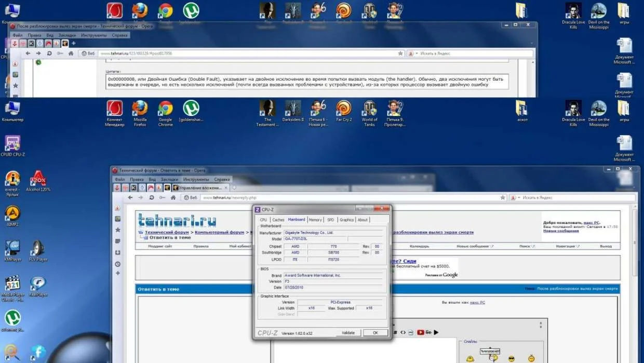The image size is (644, 363).
Task: Follow the Технический форум breadcrumb link
Action: click(x=167, y=232)
